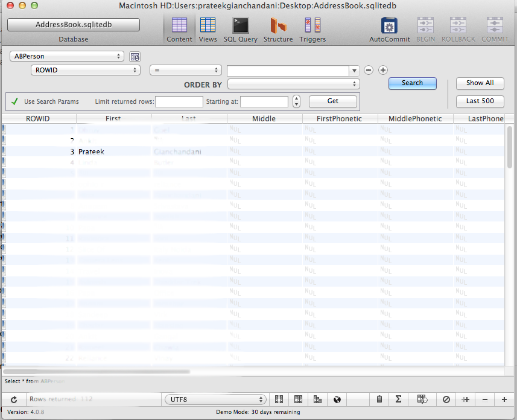The height and width of the screenshot is (420, 517).
Task: Click the clipboard icon in bottom toolbar
Action: pyautogui.click(x=379, y=399)
